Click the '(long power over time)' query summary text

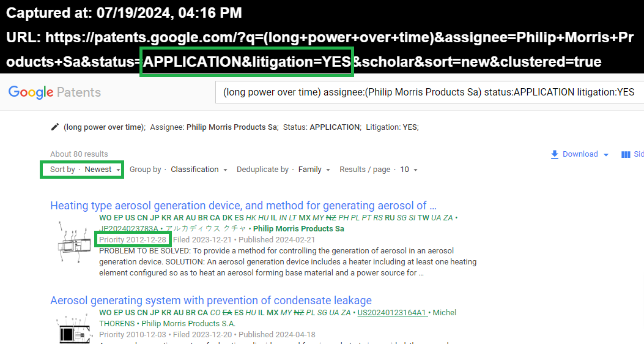point(104,127)
